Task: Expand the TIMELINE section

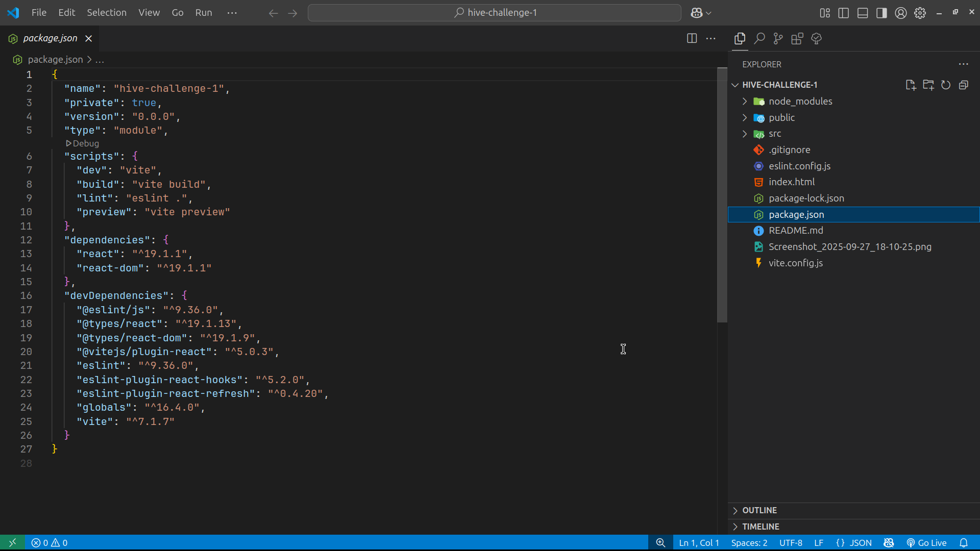Action: (x=760, y=527)
